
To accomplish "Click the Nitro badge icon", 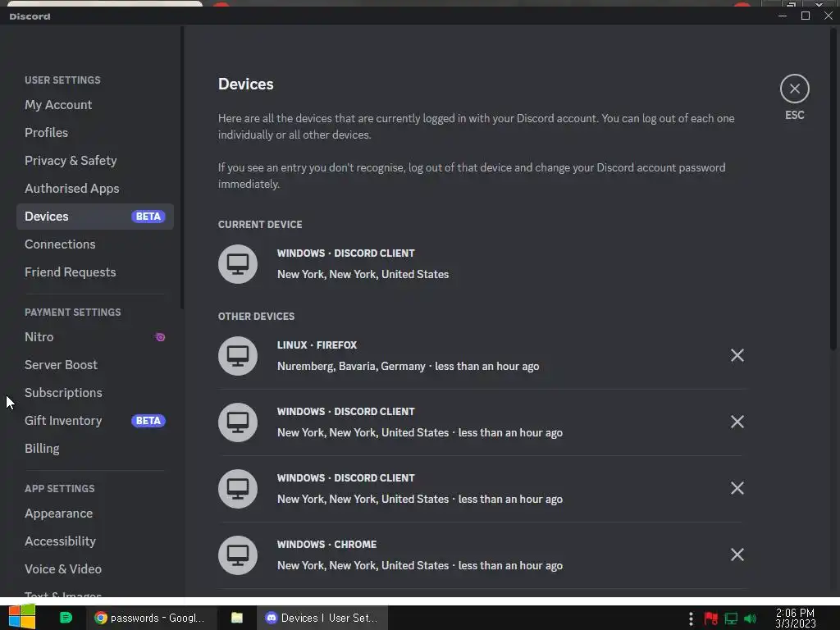I will 160,337.
